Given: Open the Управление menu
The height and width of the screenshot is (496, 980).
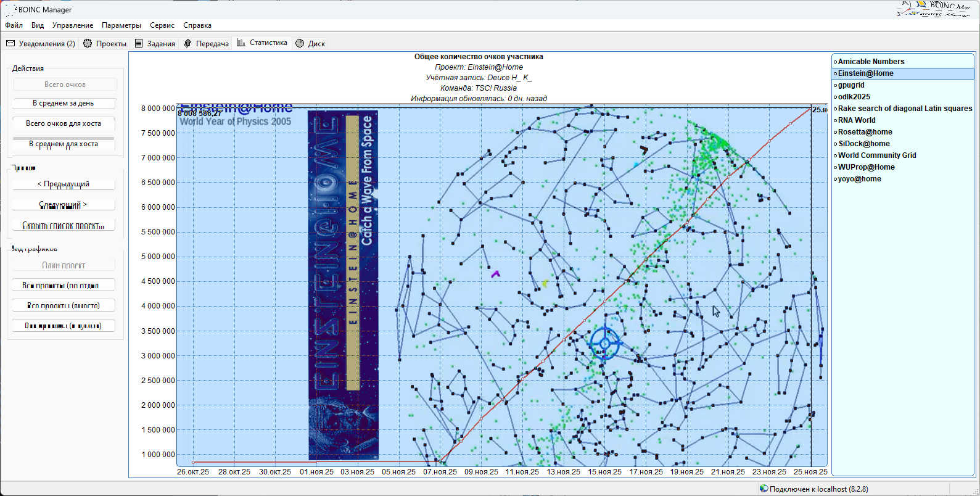Looking at the screenshot, I should click(73, 25).
